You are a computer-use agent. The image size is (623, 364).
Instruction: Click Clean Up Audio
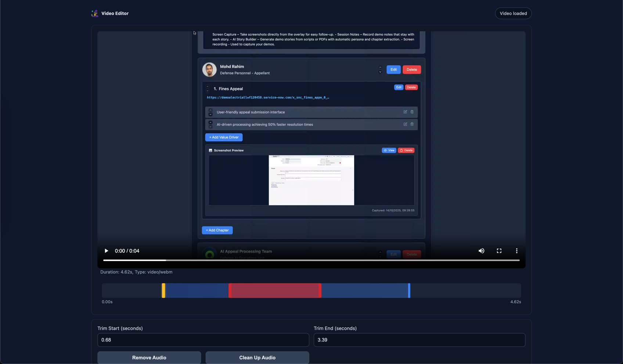pos(257,357)
